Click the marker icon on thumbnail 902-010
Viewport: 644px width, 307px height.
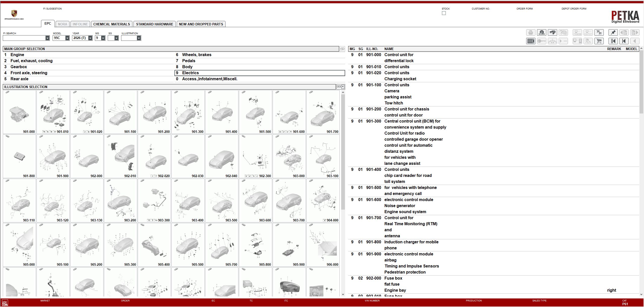(109, 136)
